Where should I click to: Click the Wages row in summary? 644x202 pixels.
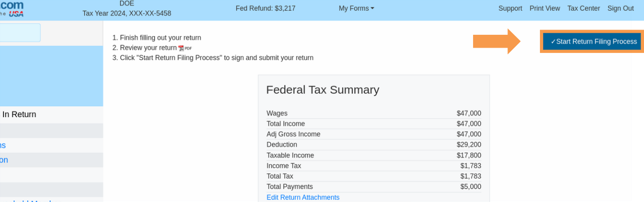coord(374,113)
